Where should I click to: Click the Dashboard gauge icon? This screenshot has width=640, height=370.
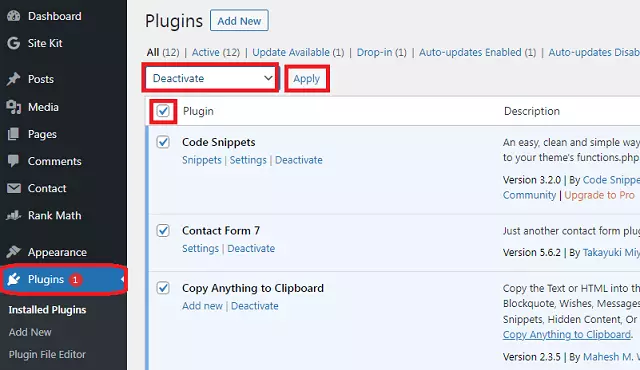click(x=13, y=16)
